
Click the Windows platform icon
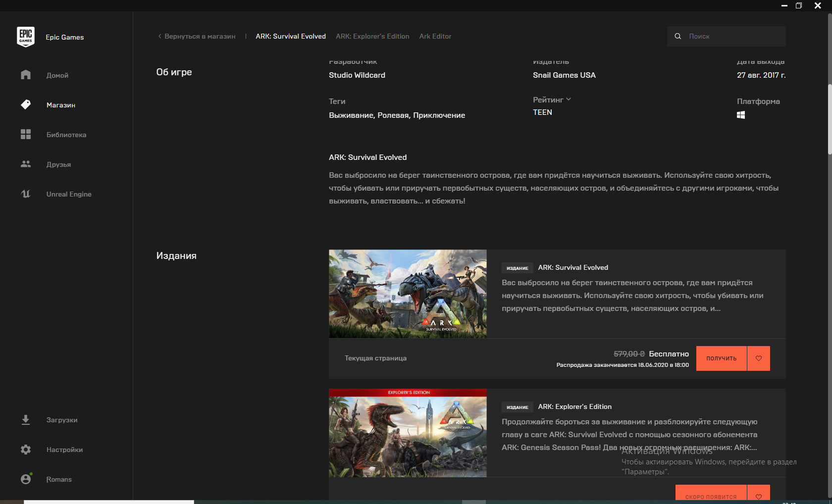[x=741, y=115]
